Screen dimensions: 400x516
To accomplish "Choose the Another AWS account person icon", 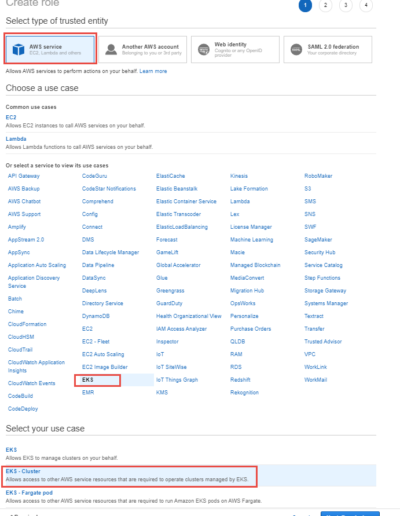I will tap(111, 49).
